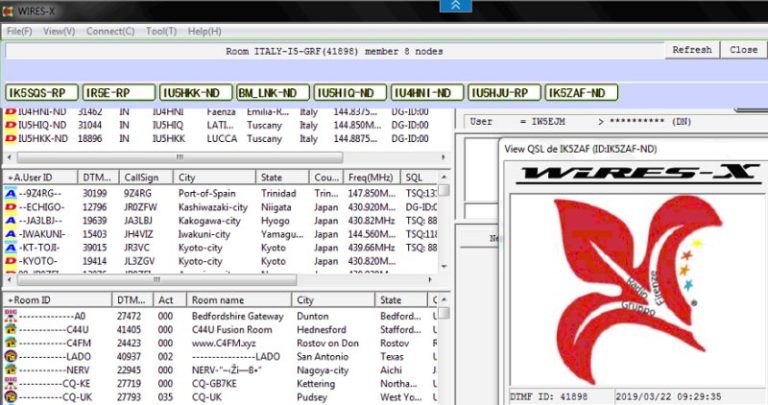Screen dimensions: 768x405
Task: Select Kashiwazaki-city cell
Action: [213, 207]
